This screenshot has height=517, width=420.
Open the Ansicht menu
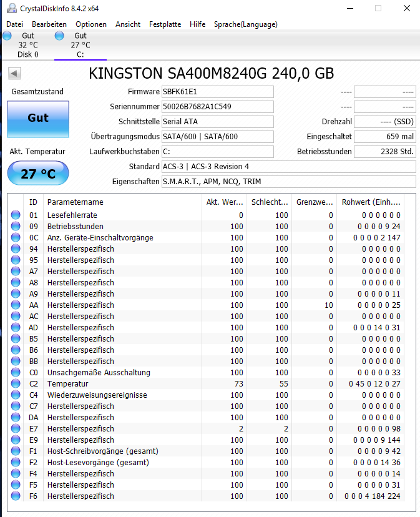pyautogui.click(x=128, y=24)
